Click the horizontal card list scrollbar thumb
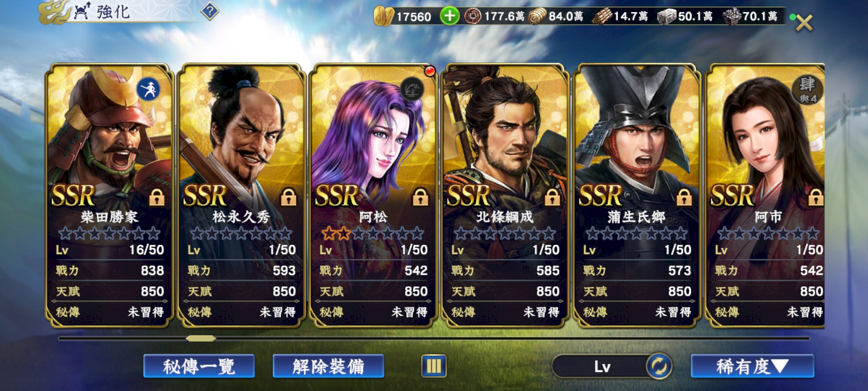This screenshot has width=868, height=391. click(x=201, y=338)
